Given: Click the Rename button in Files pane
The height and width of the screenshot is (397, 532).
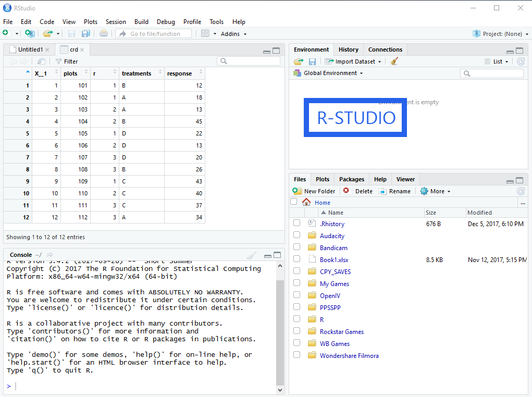Looking at the screenshot, I should tap(394, 191).
